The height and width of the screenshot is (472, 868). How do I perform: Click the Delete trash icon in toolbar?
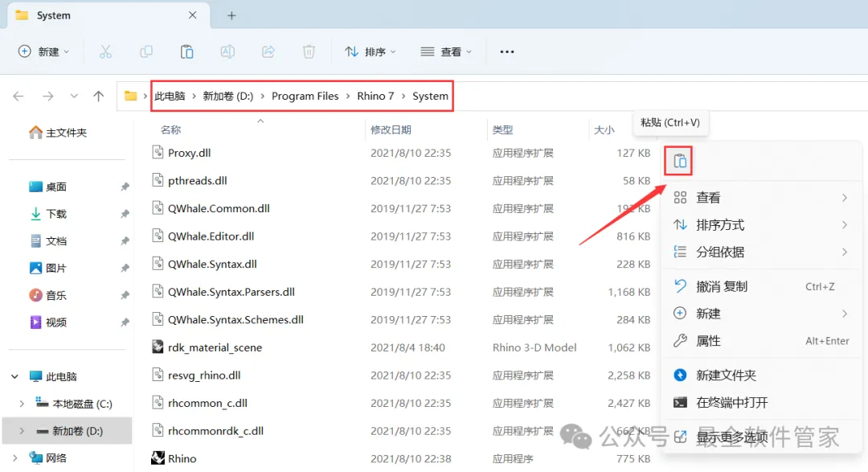[309, 51]
